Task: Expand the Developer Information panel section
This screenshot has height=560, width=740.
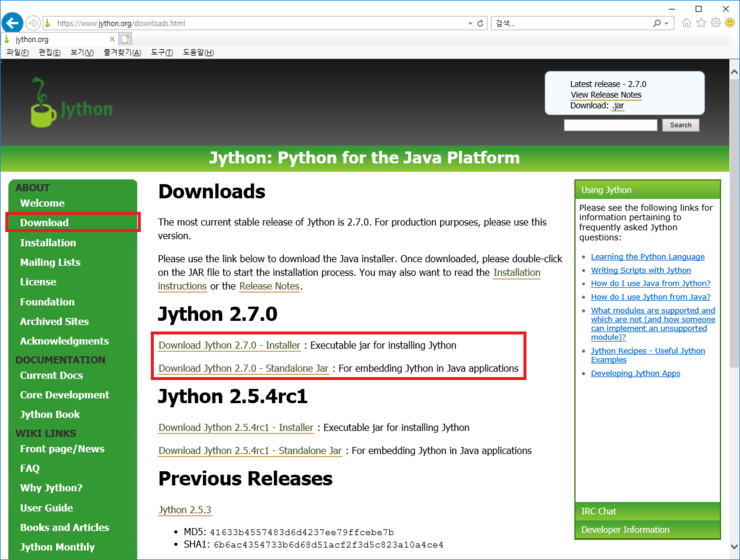Action: pyautogui.click(x=647, y=530)
